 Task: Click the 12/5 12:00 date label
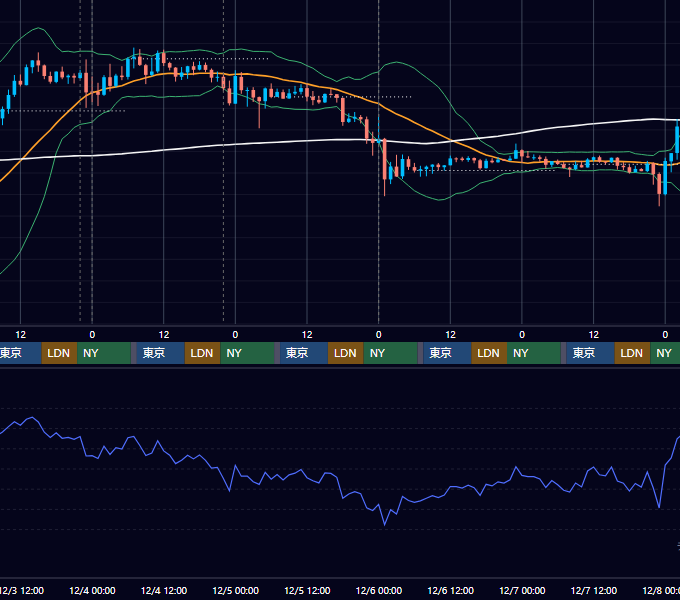click(307, 590)
